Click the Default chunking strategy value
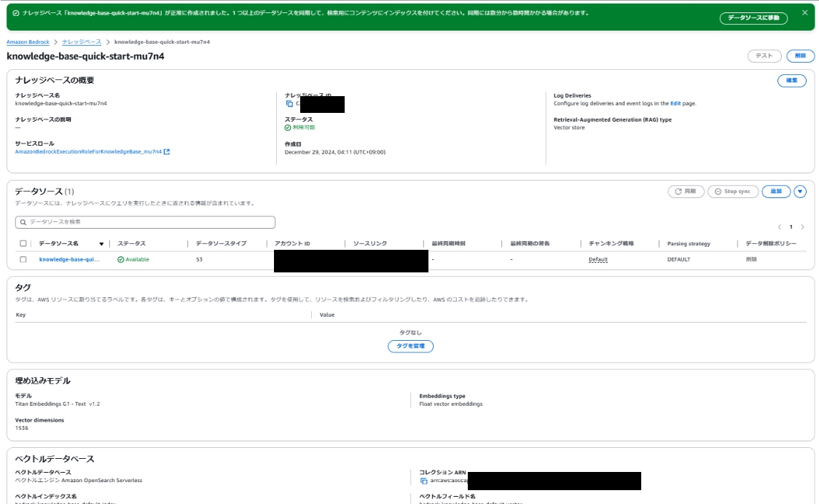819x504 pixels. coord(598,259)
